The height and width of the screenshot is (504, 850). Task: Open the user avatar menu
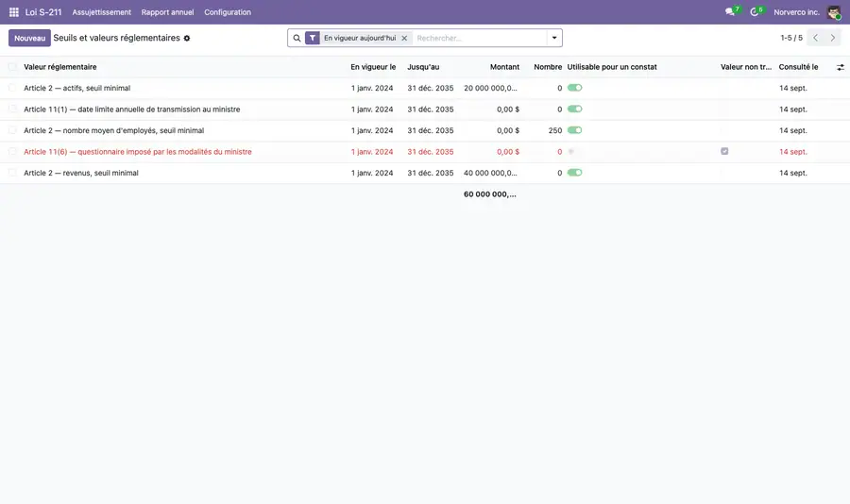click(x=834, y=12)
